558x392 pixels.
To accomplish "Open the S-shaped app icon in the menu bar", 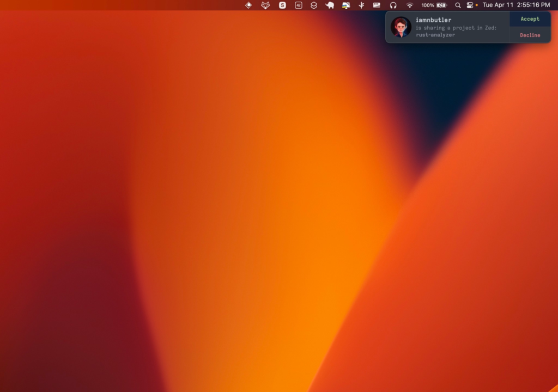I will tap(282, 5).
